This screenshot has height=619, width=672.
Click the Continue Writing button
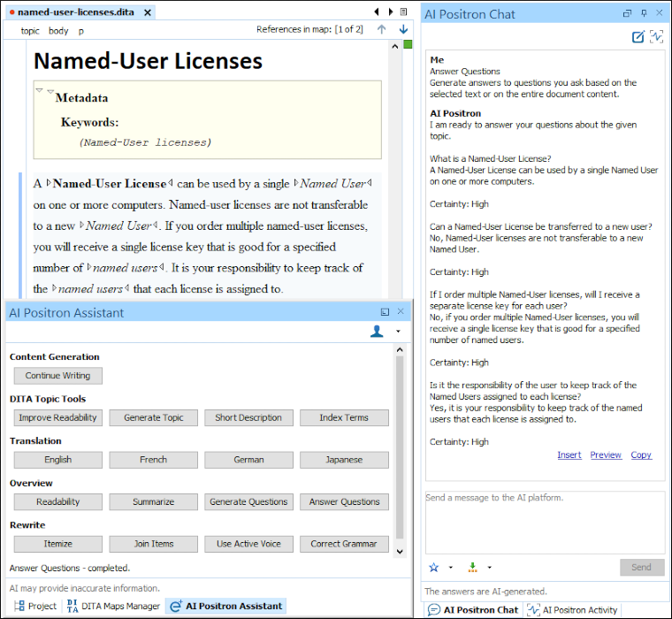point(57,376)
